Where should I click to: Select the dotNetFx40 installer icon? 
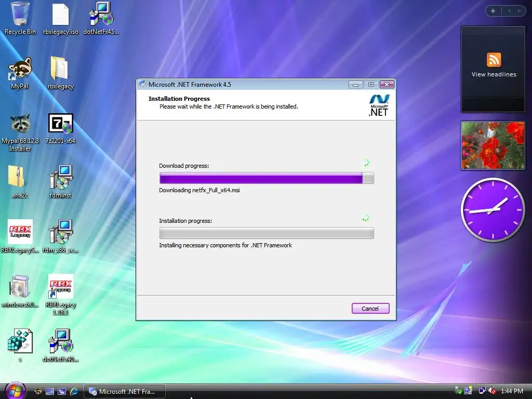point(61,341)
